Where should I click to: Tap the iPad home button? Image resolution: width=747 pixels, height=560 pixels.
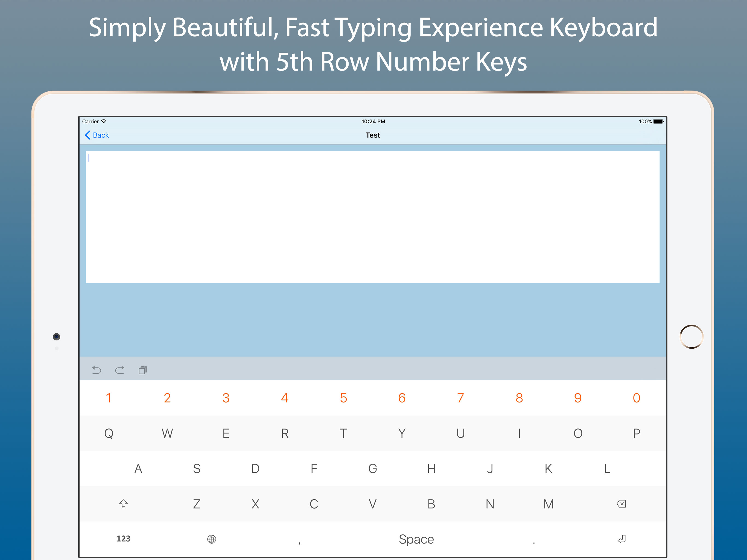point(691,336)
